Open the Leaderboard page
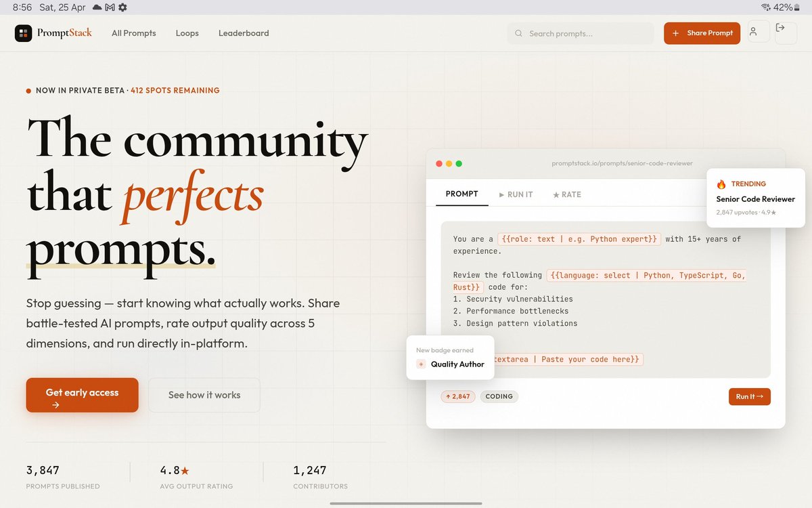 [x=244, y=33]
